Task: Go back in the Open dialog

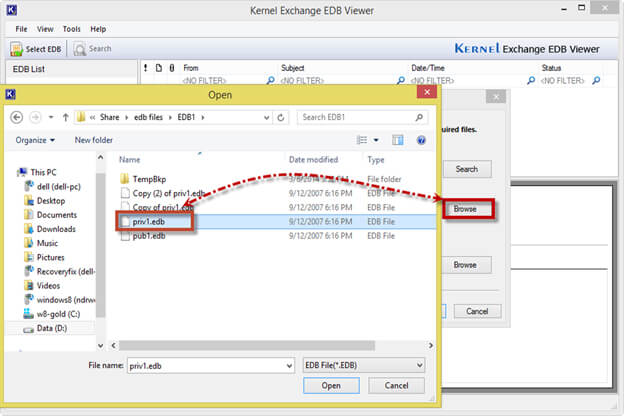Action: pos(16,117)
